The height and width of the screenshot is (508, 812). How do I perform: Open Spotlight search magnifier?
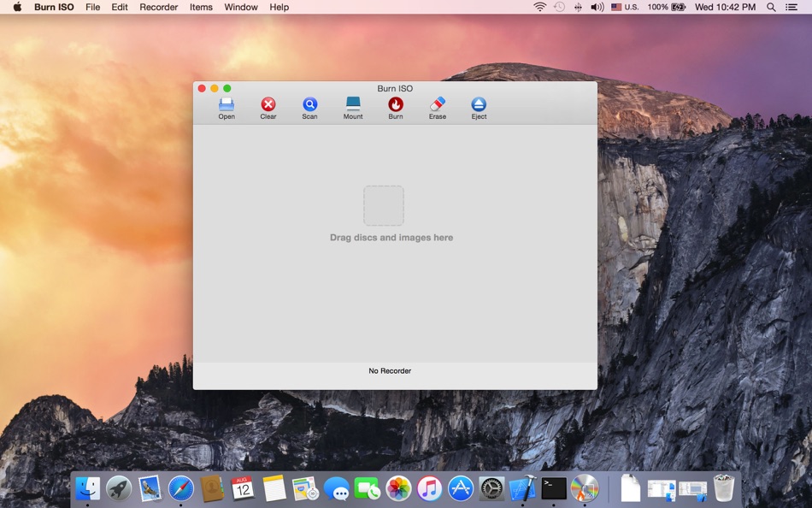(771, 7)
